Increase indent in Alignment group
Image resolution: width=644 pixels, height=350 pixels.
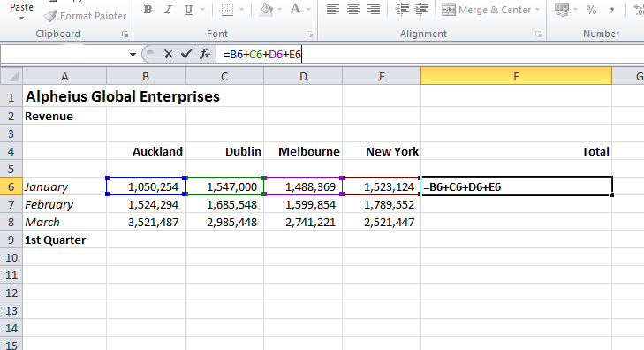point(421,9)
